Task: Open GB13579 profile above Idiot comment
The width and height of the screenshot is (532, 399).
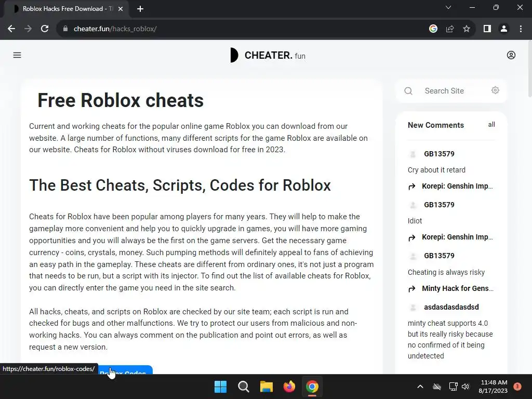Action: click(x=439, y=205)
